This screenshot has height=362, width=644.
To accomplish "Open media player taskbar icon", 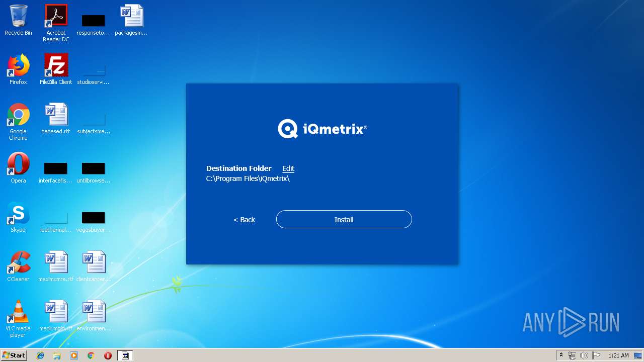I will point(74,355).
